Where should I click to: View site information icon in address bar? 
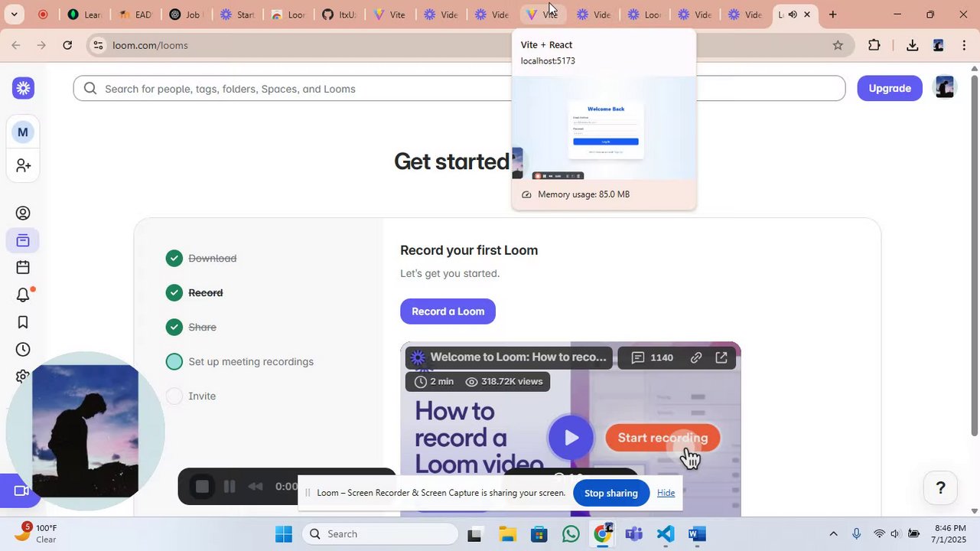click(97, 45)
